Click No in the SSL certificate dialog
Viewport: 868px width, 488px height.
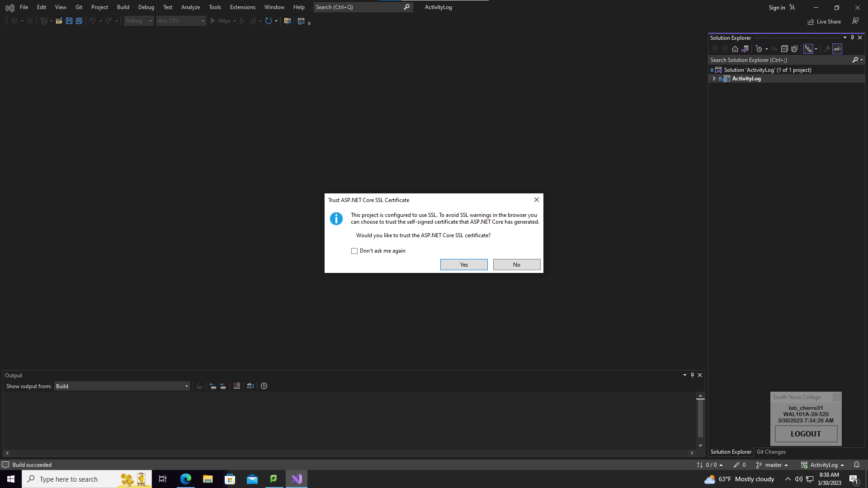point(517,265)
